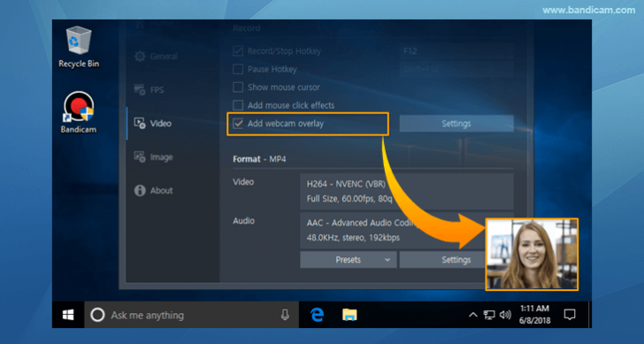Uncheck Add webcam overlay
644x344 pixels.
(238, 124)
